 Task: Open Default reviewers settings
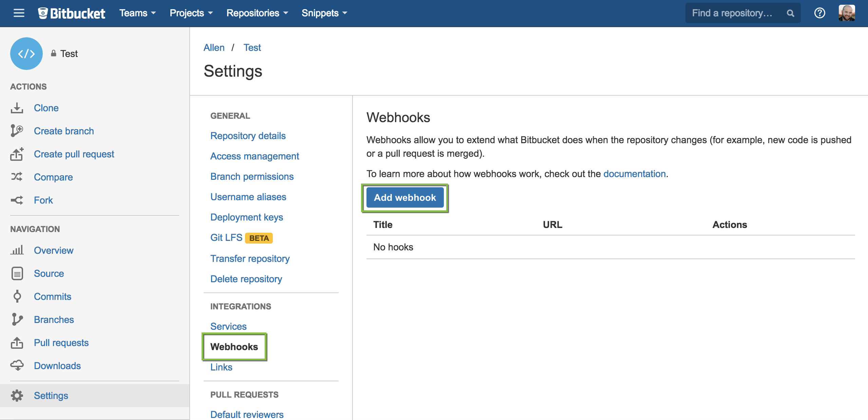click(x=247, y=415)
